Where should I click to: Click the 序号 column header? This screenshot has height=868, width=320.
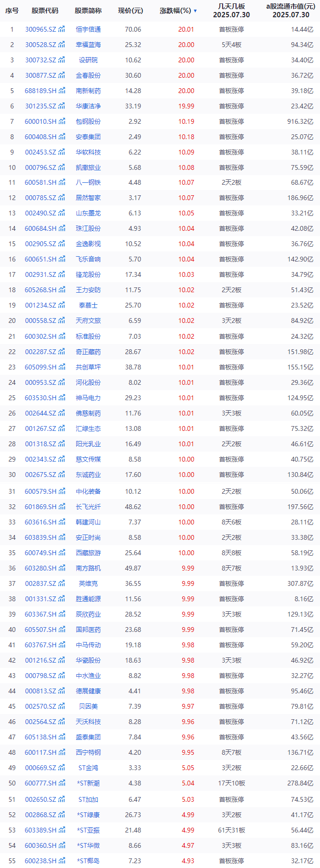click(12, 11)
